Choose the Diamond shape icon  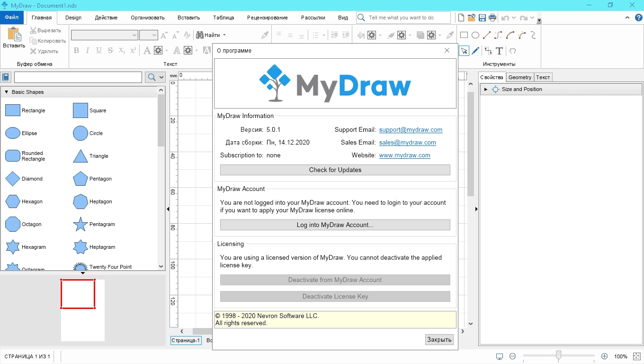point(13,179)
